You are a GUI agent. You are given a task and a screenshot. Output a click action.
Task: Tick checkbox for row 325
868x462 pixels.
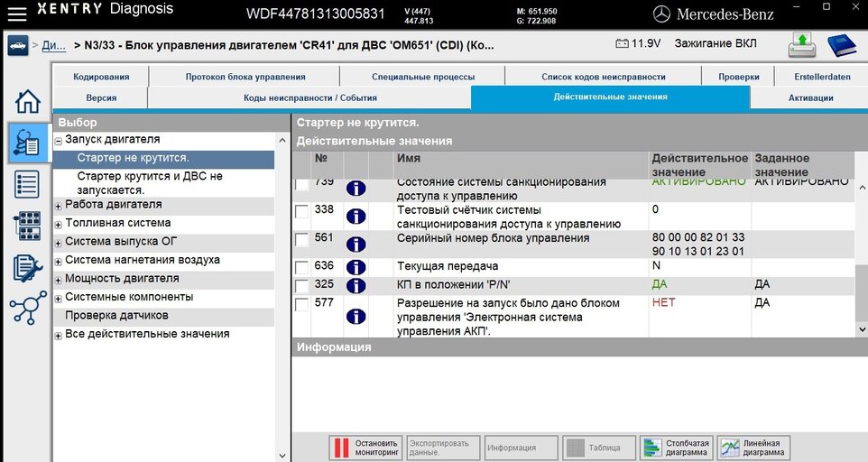coord(301,286)
